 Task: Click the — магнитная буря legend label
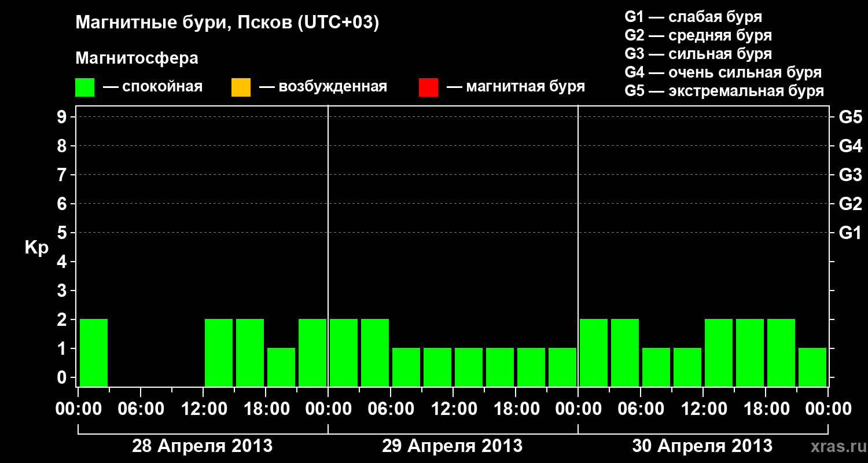516,87
